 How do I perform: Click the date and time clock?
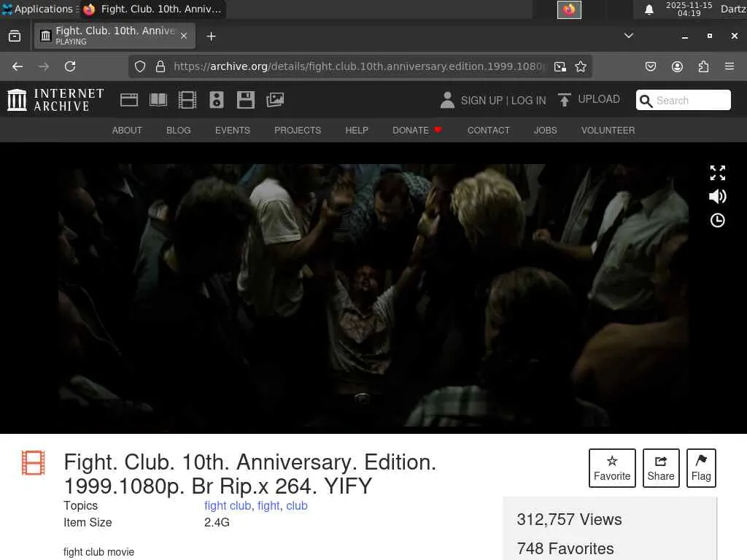pos(689,9)
